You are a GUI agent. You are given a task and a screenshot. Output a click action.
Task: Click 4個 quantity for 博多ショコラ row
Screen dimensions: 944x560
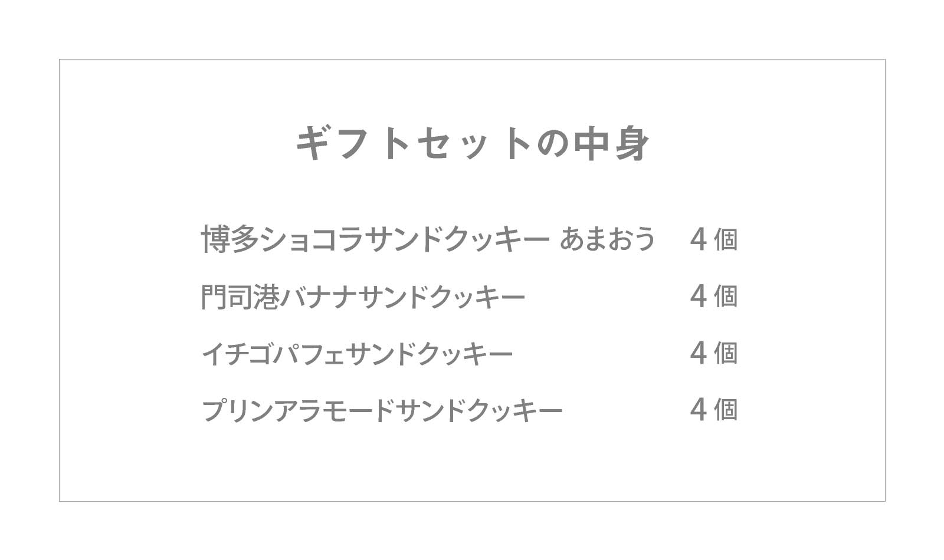pyautogui.click(x=713, y=239)
